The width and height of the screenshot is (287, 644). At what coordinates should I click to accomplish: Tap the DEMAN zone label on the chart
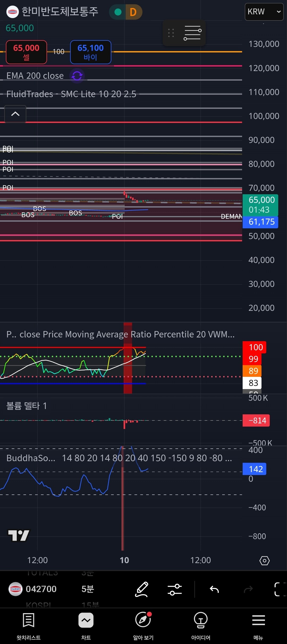231,217
